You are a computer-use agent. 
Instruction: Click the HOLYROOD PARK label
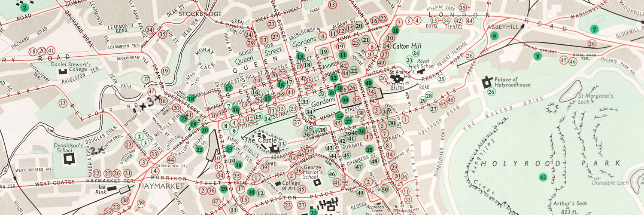tap(550, 164)
